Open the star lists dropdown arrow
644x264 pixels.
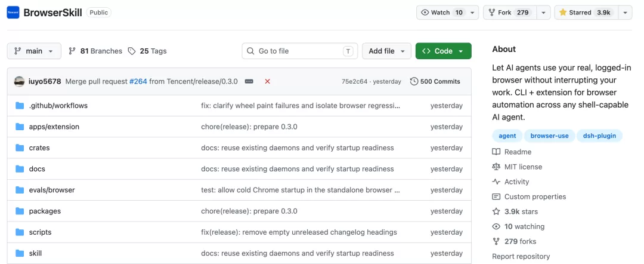pos(625,13)
